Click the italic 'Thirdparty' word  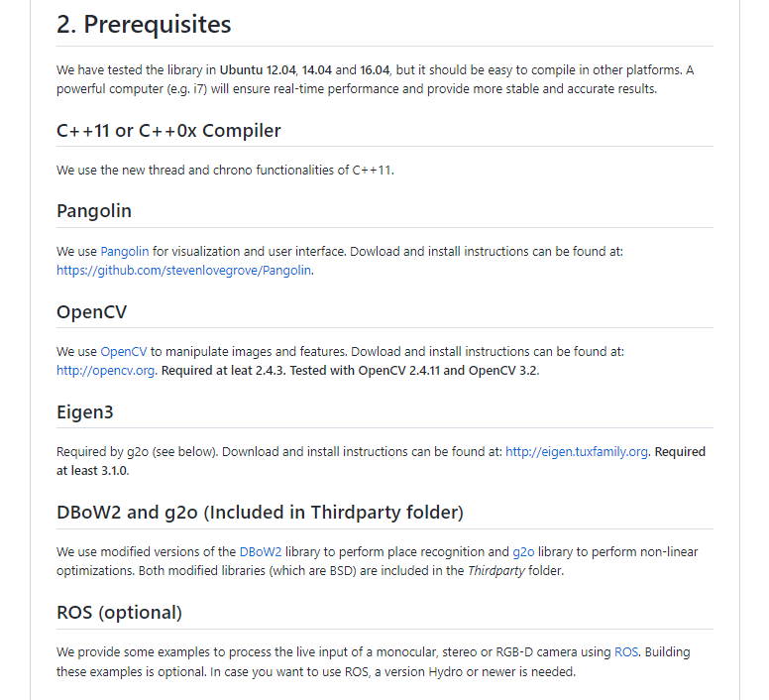point(496,571)
